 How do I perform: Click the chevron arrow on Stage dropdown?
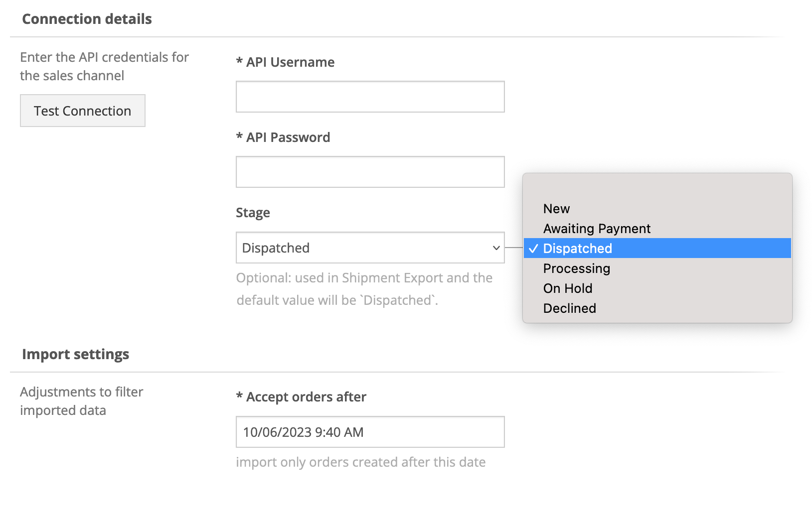(x=496, y=248)
